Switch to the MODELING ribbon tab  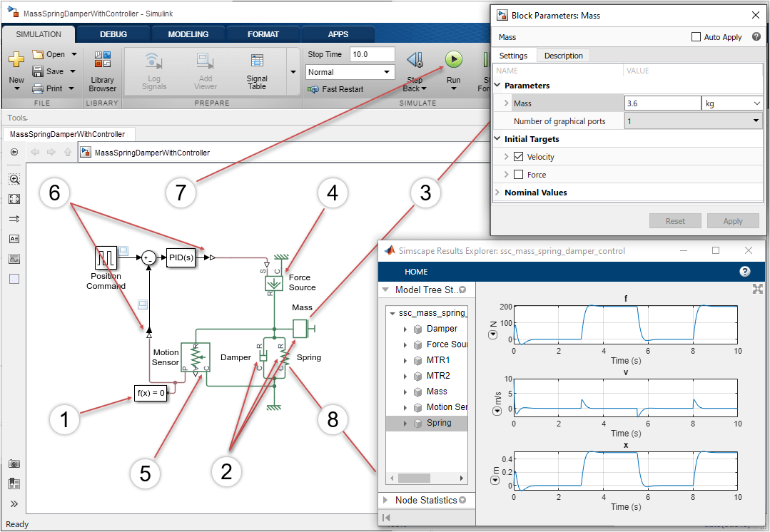188,34
